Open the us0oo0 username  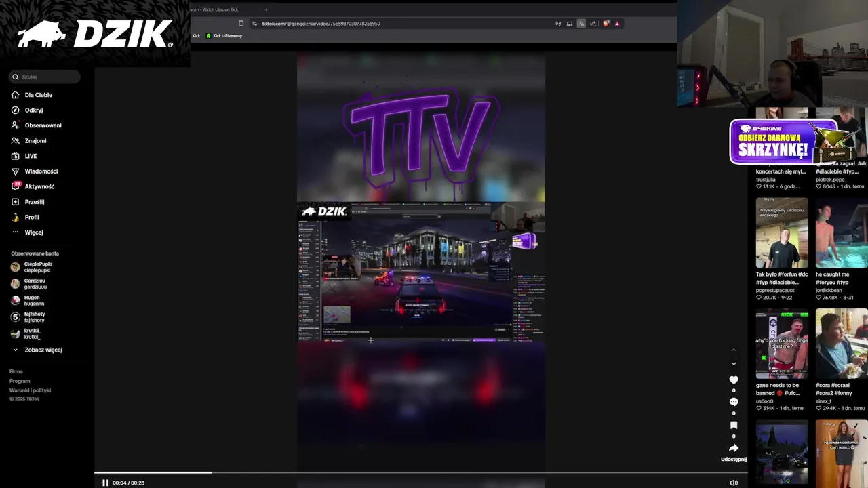765,401
